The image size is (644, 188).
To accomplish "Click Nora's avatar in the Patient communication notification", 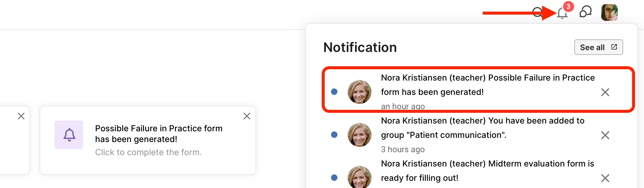I will coord(360,135).
